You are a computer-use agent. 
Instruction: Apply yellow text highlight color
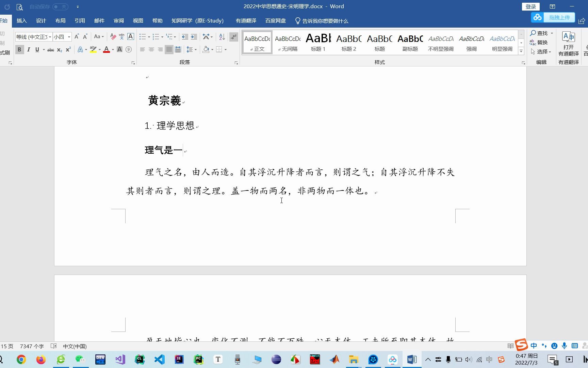pos(93,50)
